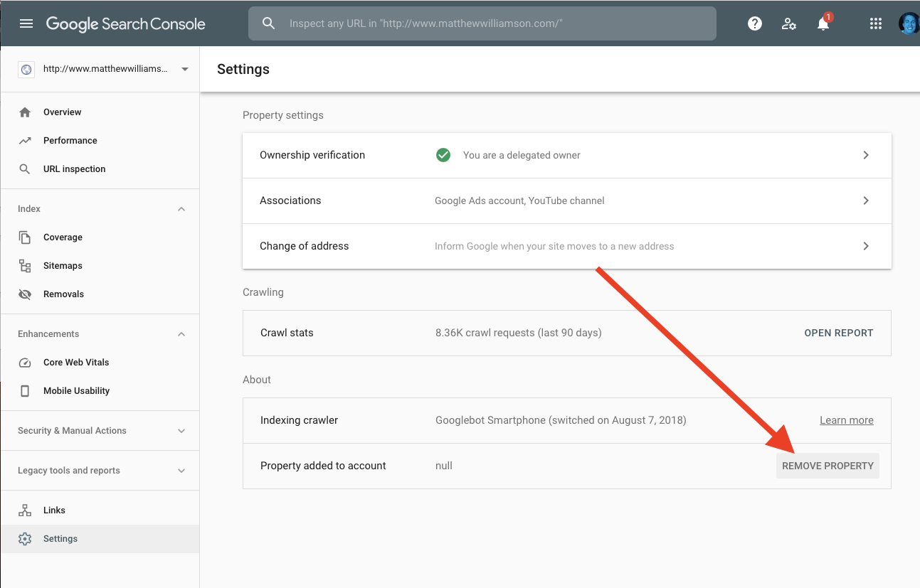Open the navigation hamburger menu

click(x=26, y=23)
